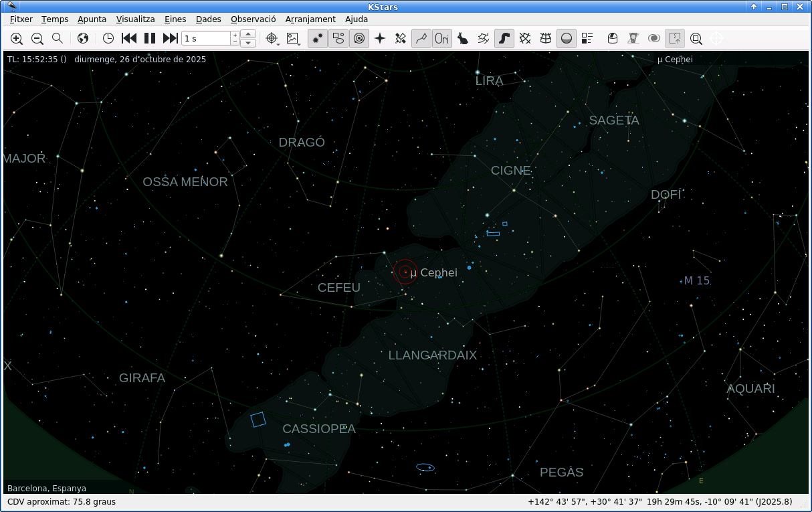Open the geographic location globe icon
Image resolution: width=812 pixels, height=512 pixels.
(x=83, y=38)
